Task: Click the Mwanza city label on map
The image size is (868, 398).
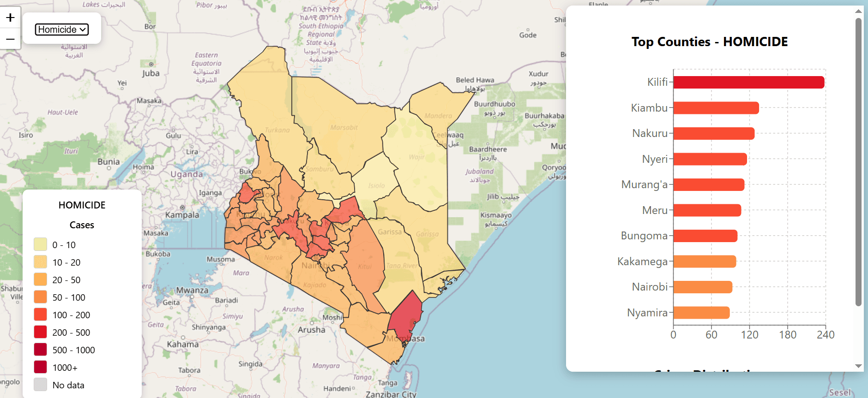Action: tap(192, 290)
